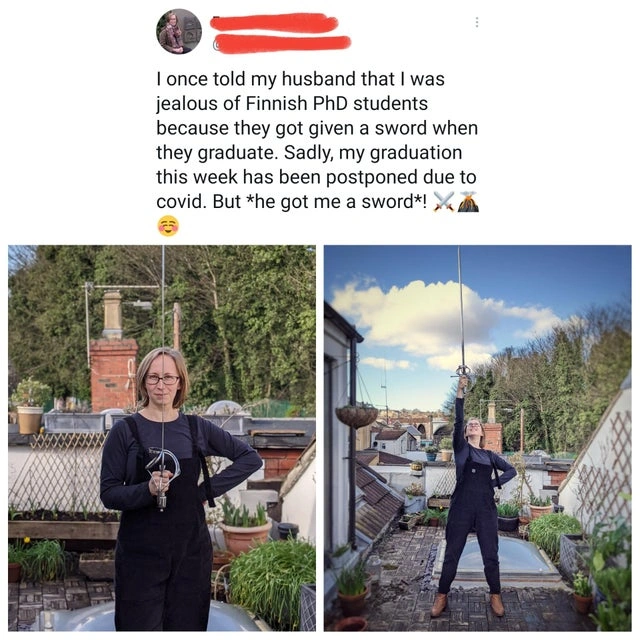The width and height of the screenshot is (640, 640).
Task: Open the redacted display name link
Action: [274, 23]
